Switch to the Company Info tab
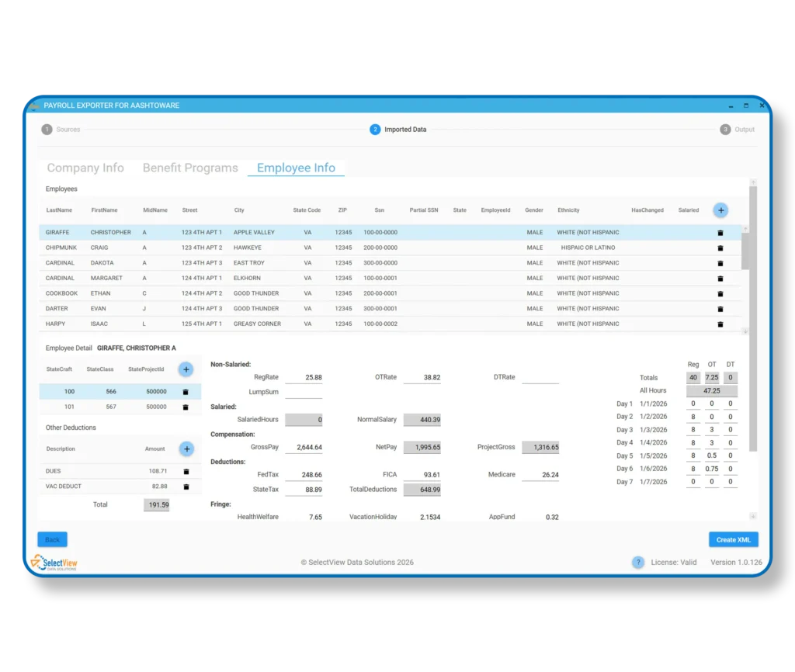The image size is (795, 672). [85, 168]
